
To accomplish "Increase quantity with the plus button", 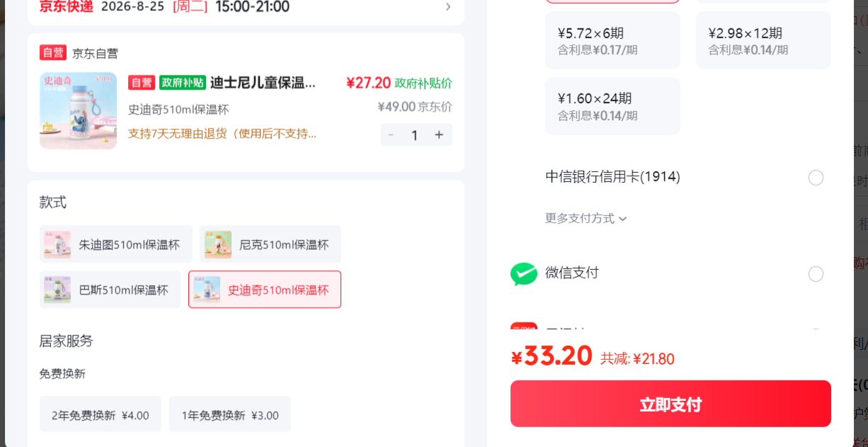I will 439,135.
